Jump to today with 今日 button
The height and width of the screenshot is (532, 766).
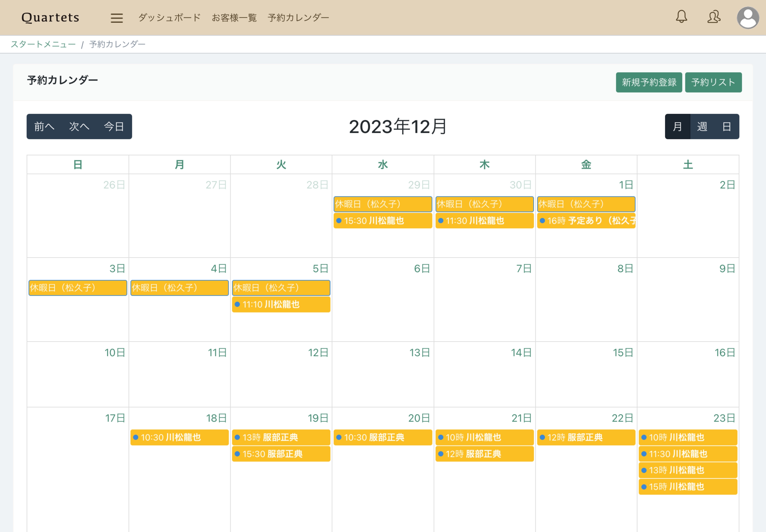pyautogui.click(x=114, y=127)
